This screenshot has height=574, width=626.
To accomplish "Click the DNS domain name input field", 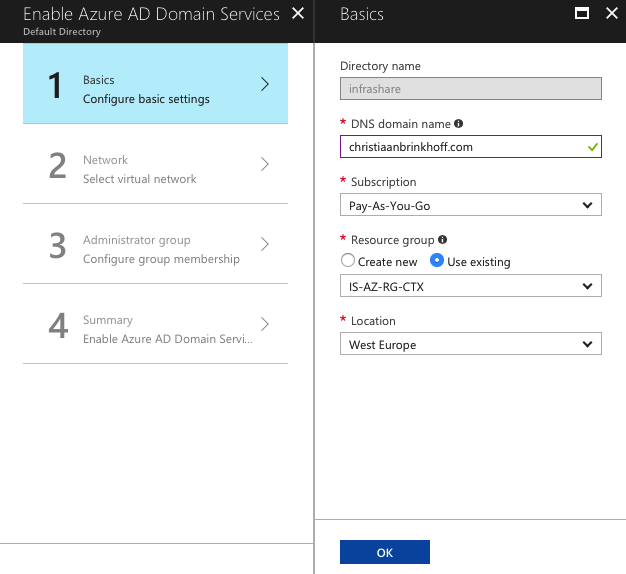I will point(471,146).
